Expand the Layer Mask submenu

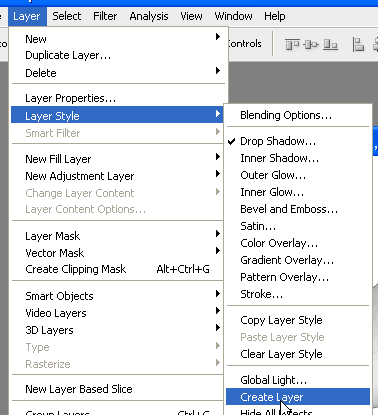118,236
